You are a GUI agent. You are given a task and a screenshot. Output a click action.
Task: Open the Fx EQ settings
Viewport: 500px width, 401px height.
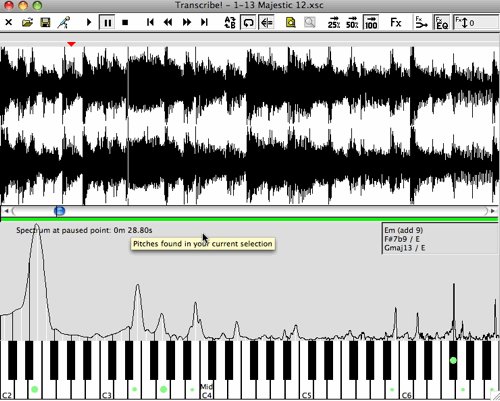pyautogui.click(x=442, y=23)
